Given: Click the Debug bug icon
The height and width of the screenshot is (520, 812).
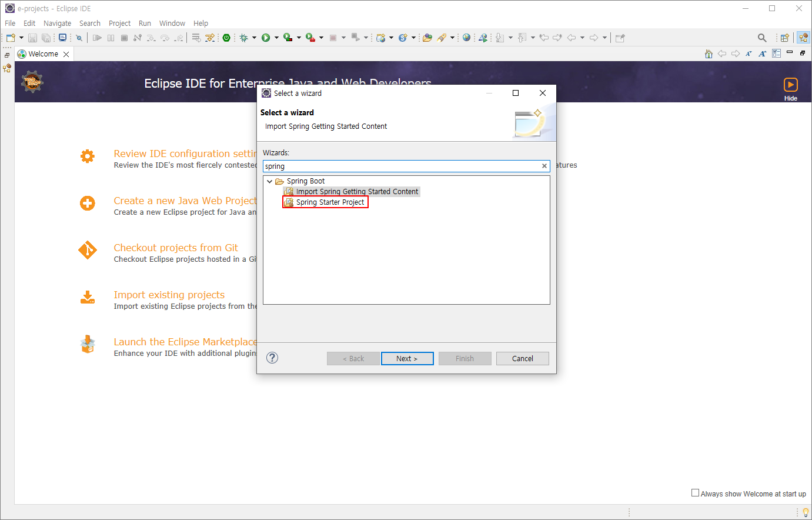Looking at the screenshot, I should [244, 38].
